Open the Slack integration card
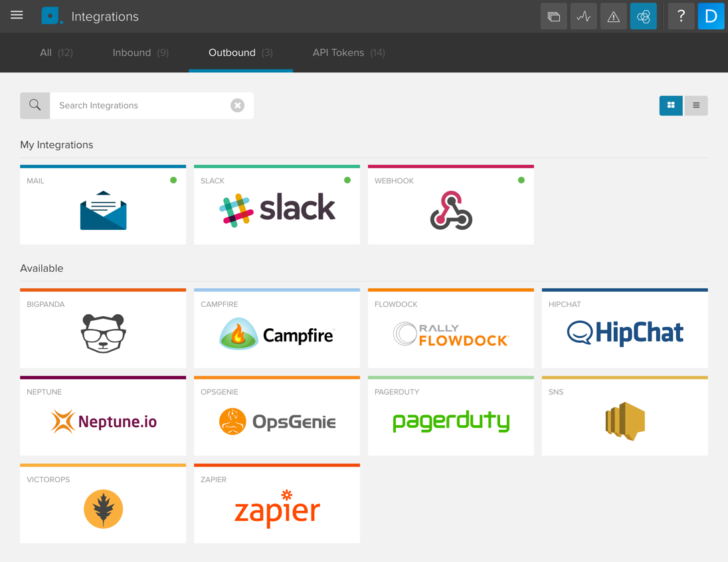The width and height of the screenshot is (728, 562). 277,206
